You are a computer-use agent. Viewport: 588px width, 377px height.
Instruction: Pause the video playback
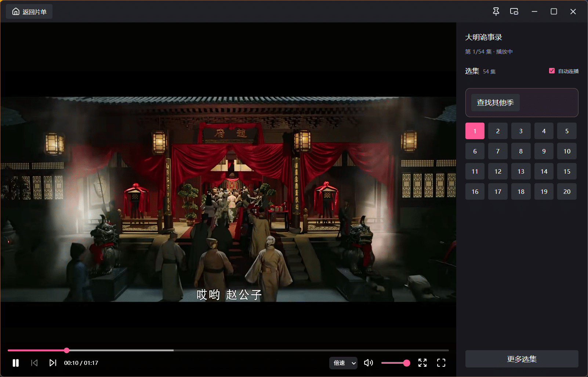(x=15, y=363)
